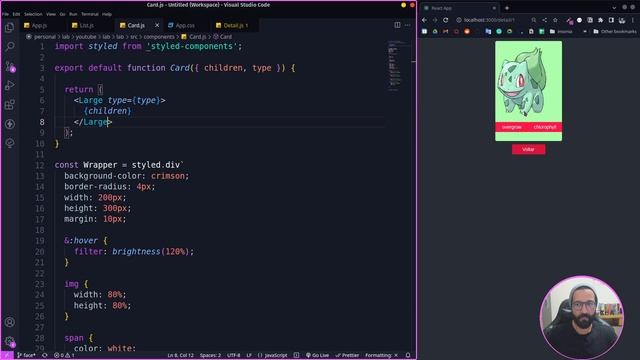Viewport: 640px width, 360px height.
Task: Click 'components' in the breadcrumb path
Action: (x=159, y=37)
